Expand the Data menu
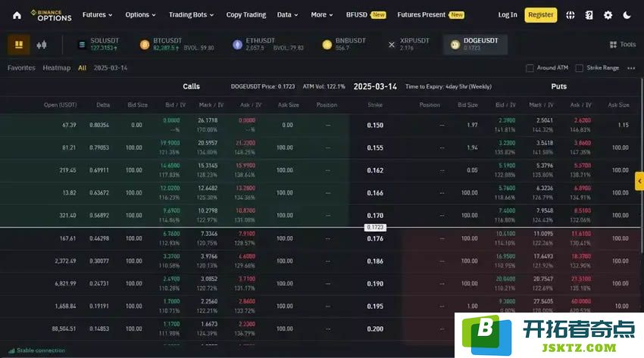Image resolution: width=644 pixels, height=358 pixels. click(287, 15)
